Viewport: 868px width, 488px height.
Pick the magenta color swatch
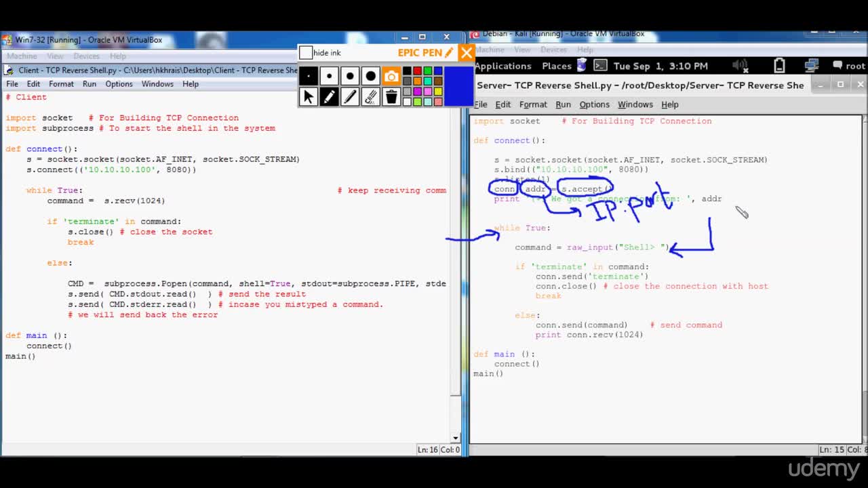point(417,91)
